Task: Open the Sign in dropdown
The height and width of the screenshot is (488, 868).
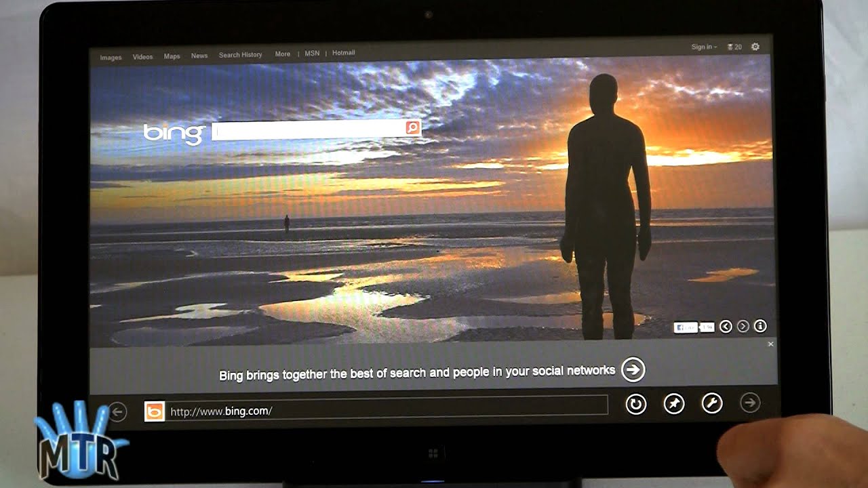Action: pos(704,47)
